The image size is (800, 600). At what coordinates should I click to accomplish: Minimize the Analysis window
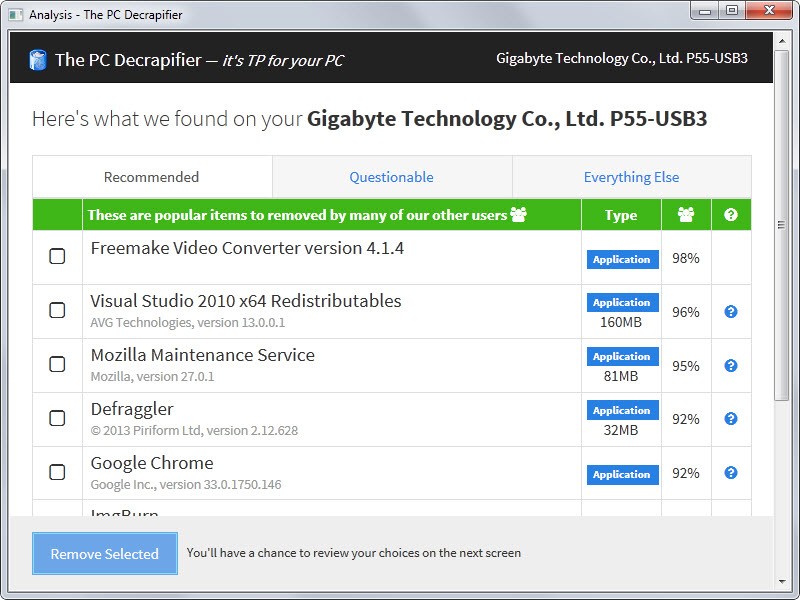click(705, 11)
